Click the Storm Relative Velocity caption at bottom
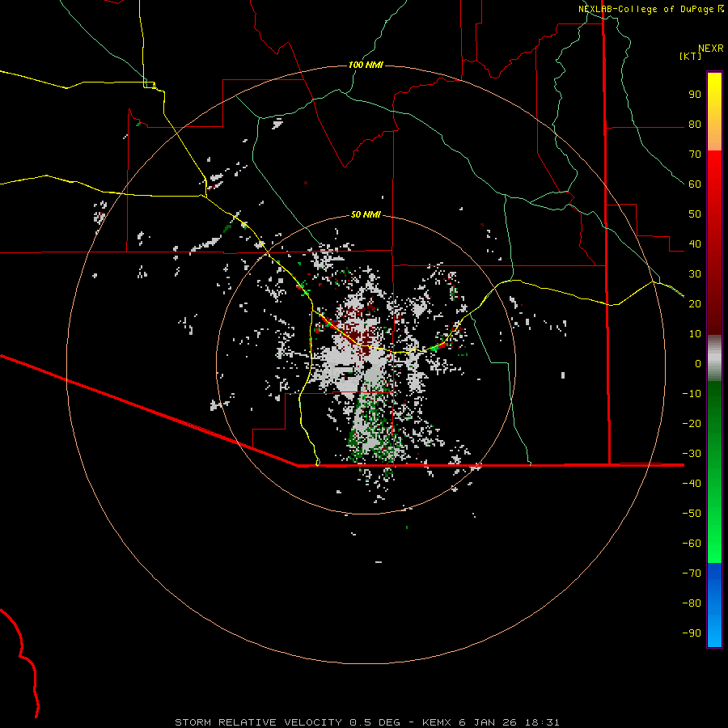 pyautogui.click(x=367, y=722)
